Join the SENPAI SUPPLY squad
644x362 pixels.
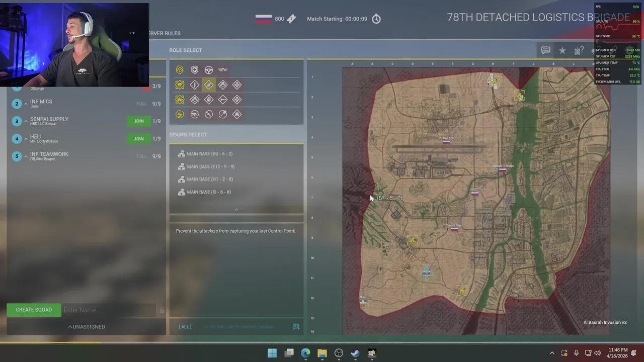(139, 121)
